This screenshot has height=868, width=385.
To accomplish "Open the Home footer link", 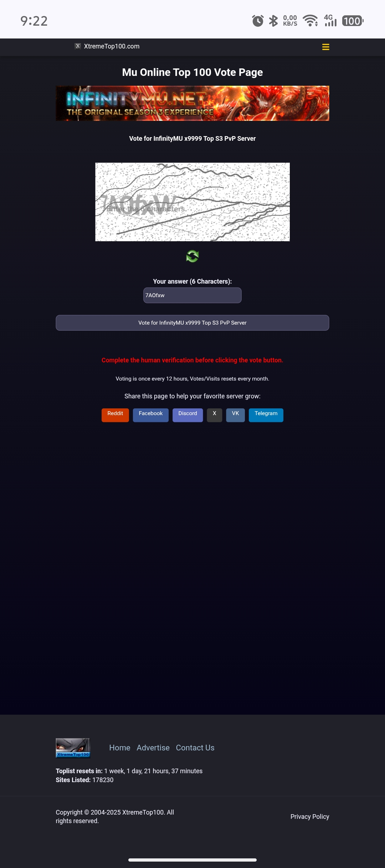I will coord(120,748).
